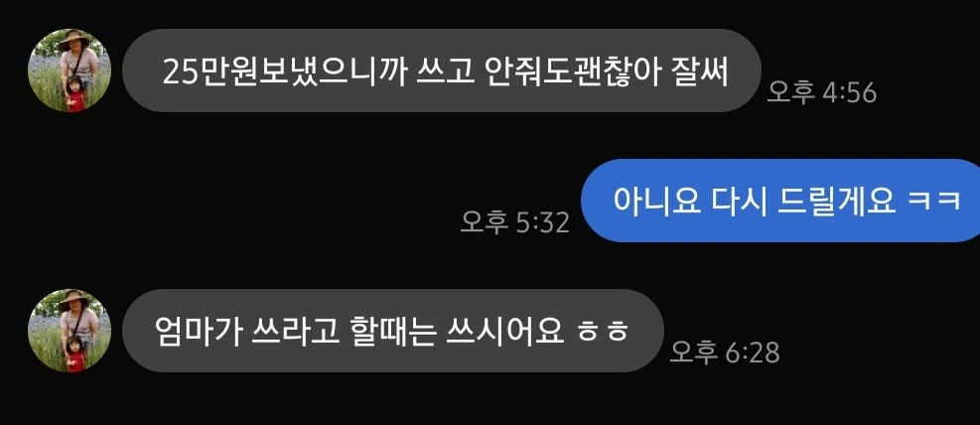Screen dimensions: 980x425
Task: Click the 오후 4:56 timestamp
Action: point(821,93)
